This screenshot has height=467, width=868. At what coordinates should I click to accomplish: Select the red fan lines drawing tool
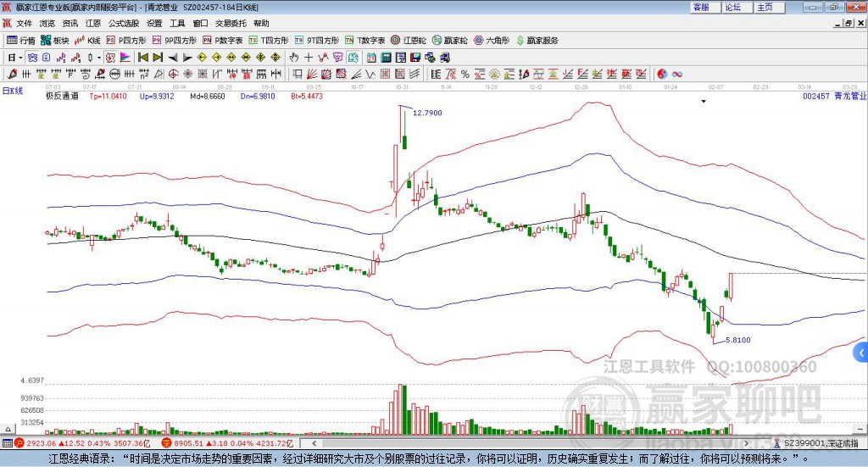point(312,74)
